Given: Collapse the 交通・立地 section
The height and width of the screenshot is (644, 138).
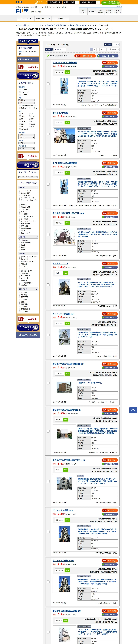Looking at the screenshot, I should point(28,187).
